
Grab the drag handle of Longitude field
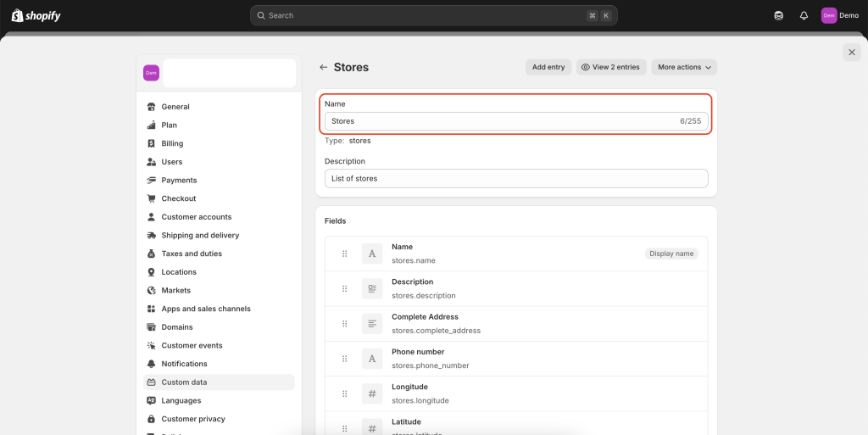click(x=344, y=393)
